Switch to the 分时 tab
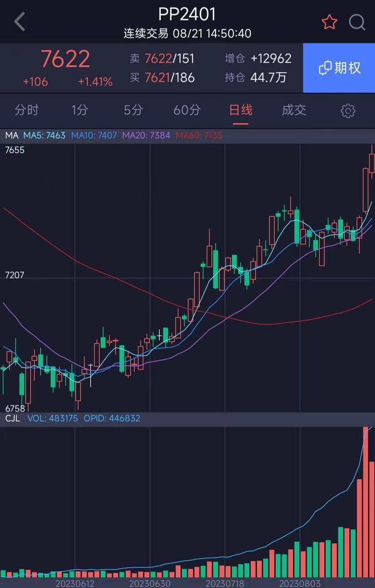 point(27,110)
